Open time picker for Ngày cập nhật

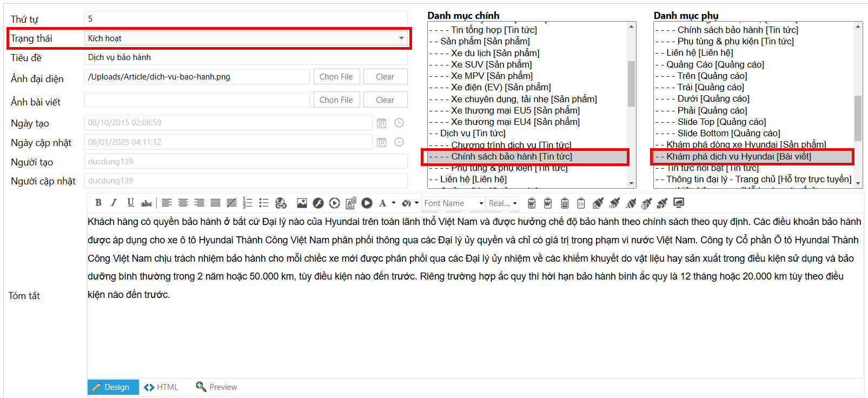click(399, 142)
